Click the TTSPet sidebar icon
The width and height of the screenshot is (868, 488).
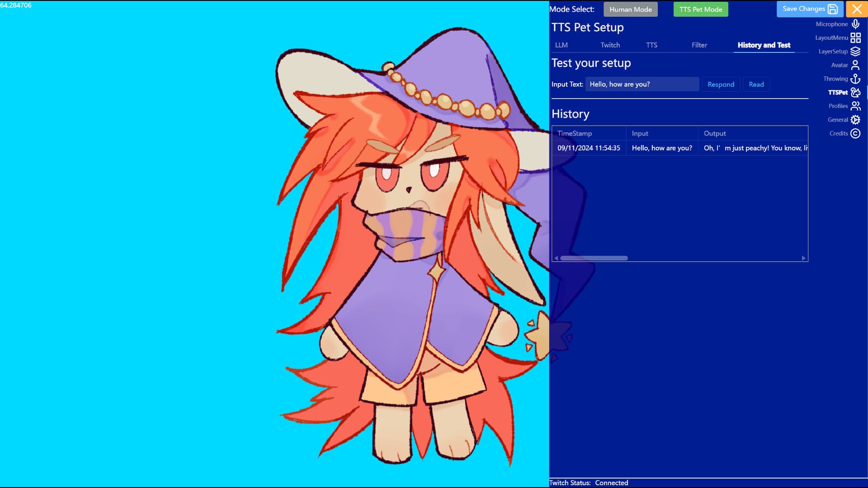click(x=855, y=92)
